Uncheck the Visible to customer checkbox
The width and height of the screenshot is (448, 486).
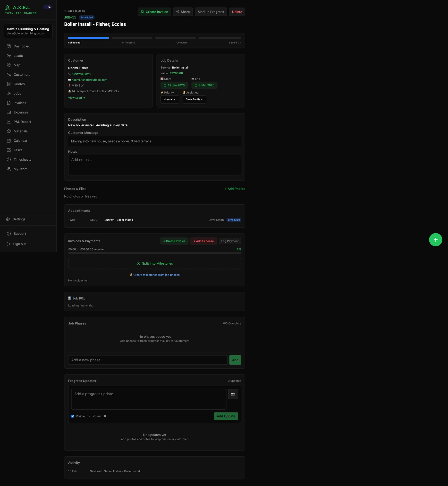(73, 416)
